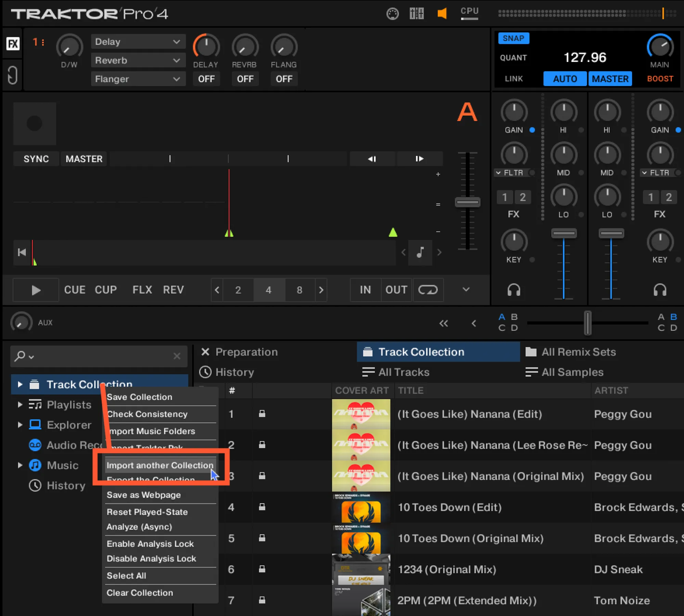
Task: Toggle Deck A SYNC button
Action: pyautogui.click(x=36, y=159)
